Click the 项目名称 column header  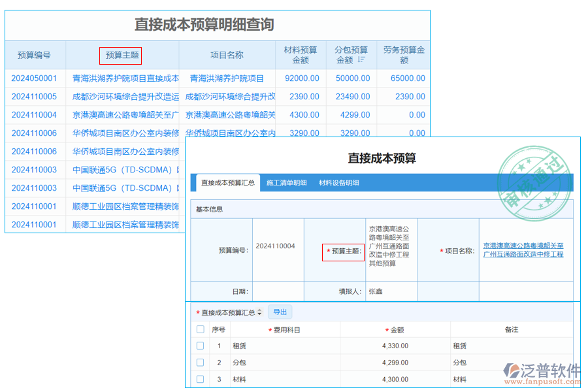coord(225,56)
